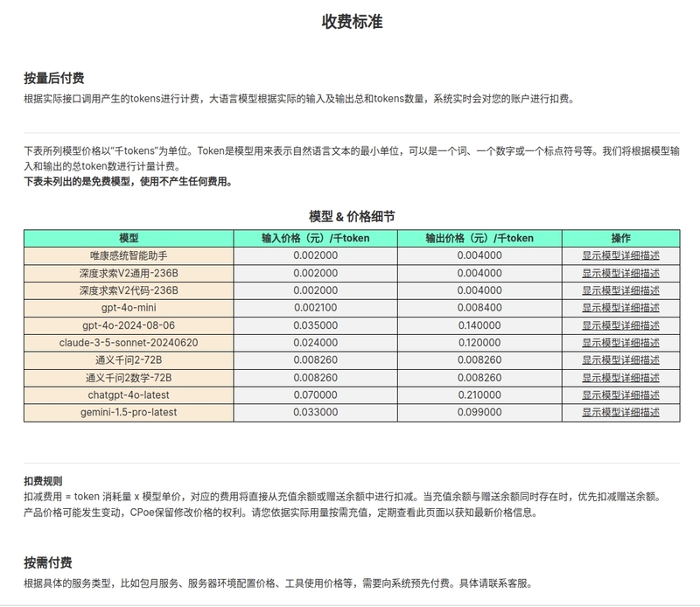Screen dimensions: 700x607
Task: Click output price 0.008400 for gpt-4o-mini
Action: coord(479,308)
